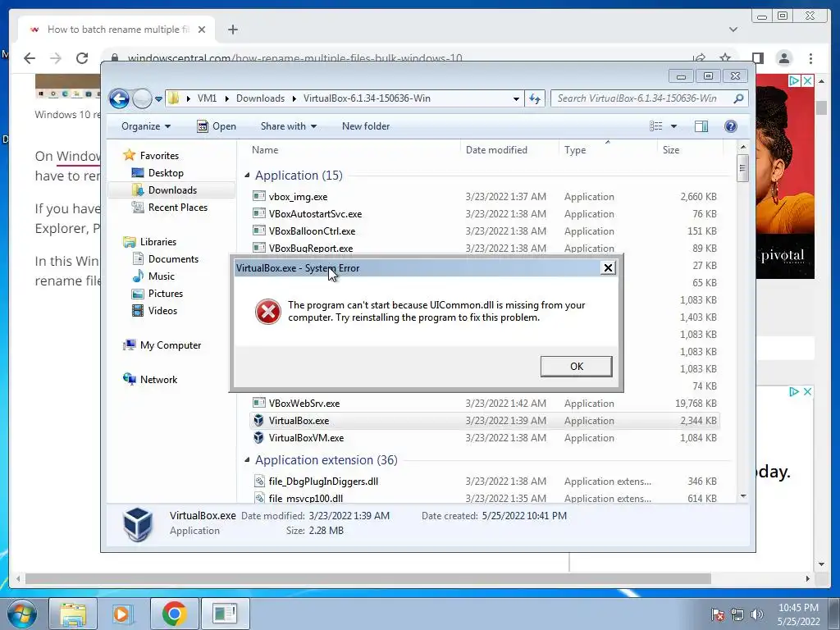Open the Videos library
Viewport: 840px width, 630px height.
[x=162, y=311]
